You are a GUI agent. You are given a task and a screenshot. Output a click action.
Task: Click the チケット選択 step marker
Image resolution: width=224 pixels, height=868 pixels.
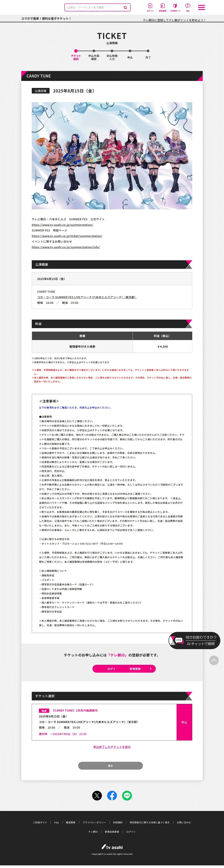pyautogui.click(x=76, y=51)
